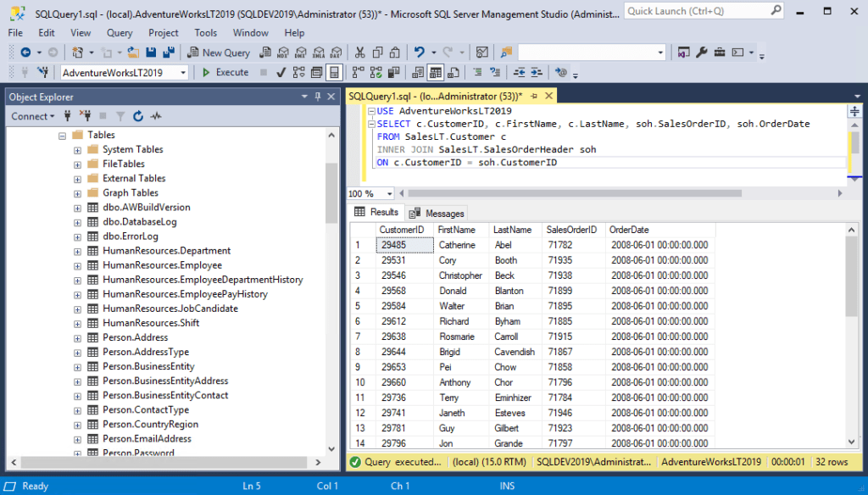The image size is (868, 495).
Task: Click the DMX query icon
Action: [301, 53]
